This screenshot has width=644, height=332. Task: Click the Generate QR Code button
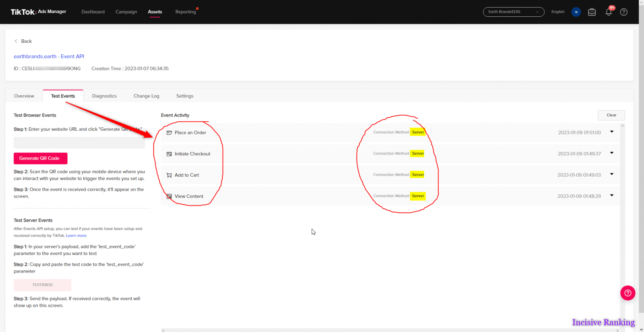click(x=41, y=158)
